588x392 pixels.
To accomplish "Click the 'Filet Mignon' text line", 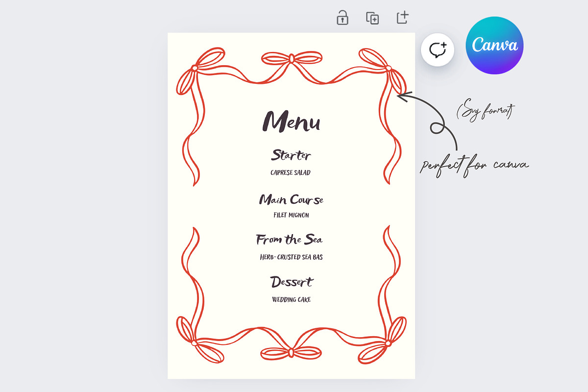I will [291, 215].
